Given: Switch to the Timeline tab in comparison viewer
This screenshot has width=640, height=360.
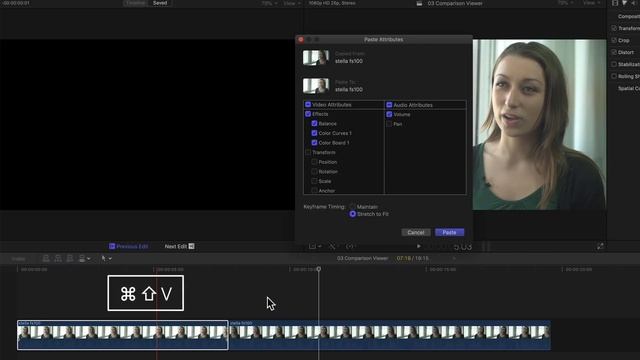Looking at the screenshot, I should click(136, 3).
